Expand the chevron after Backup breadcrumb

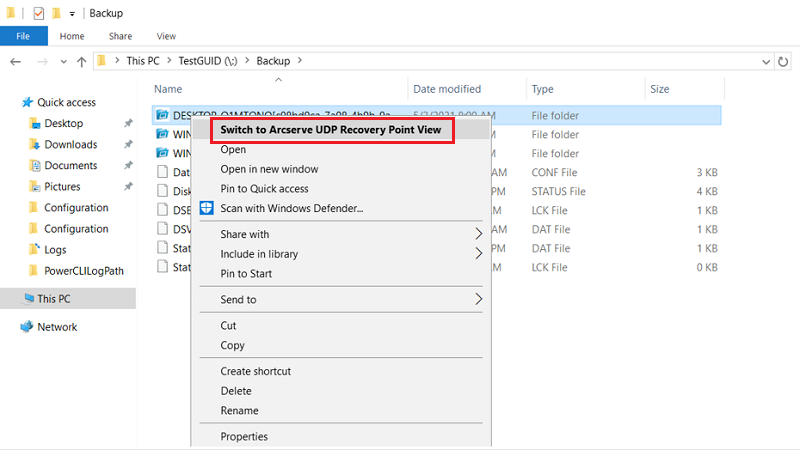point(300,61)
